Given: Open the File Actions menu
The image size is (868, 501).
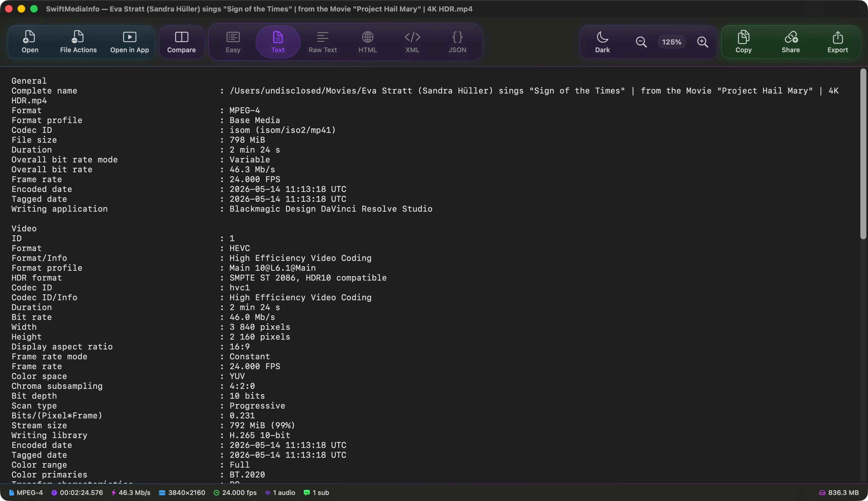Looking at the screenshot, I should tap(78, 42).
